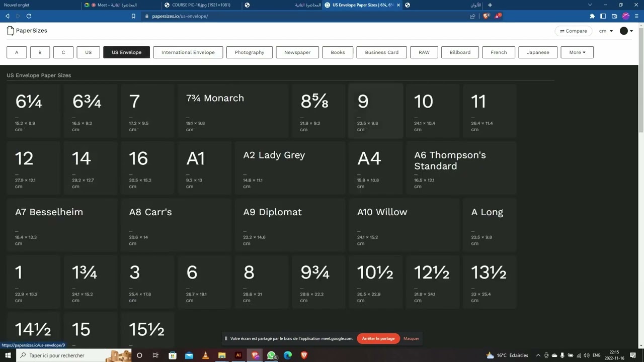This screenshot has width=644, height=362.
Task: Click the ENG language indicator
Action: [x=597, y=355]
